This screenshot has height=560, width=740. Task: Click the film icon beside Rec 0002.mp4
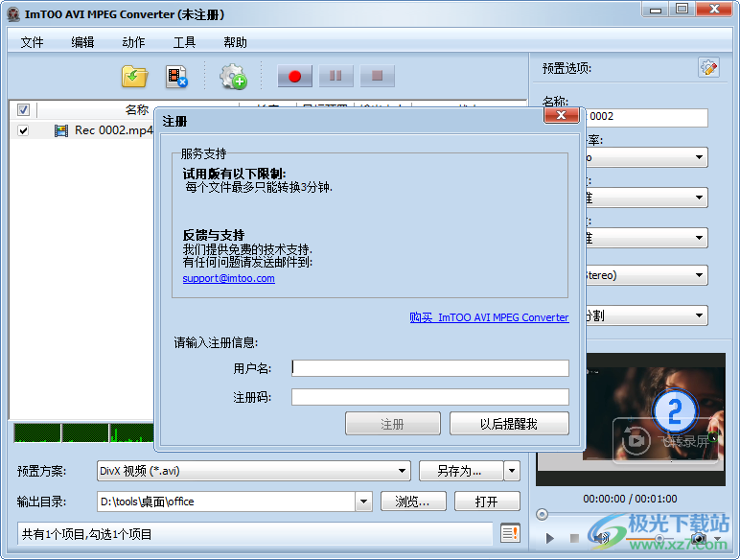[61, 130]
